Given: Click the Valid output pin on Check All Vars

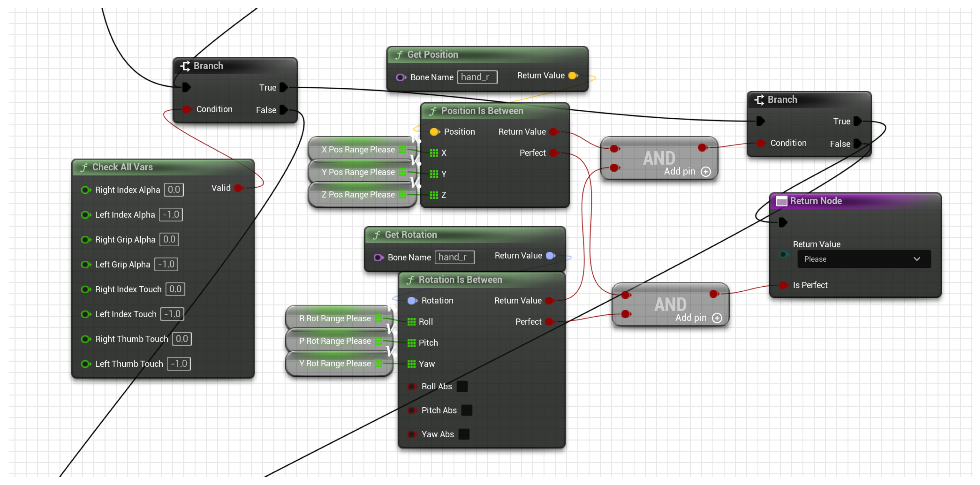Looking at the screenshot, I should pyautogui.click(x=239, y=188).
